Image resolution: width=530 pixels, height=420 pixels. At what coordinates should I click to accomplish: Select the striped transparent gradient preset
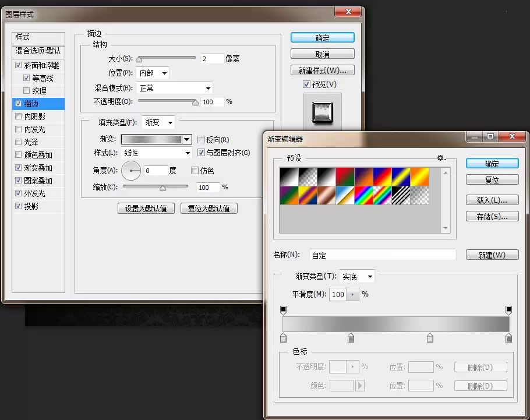point(401,196)
